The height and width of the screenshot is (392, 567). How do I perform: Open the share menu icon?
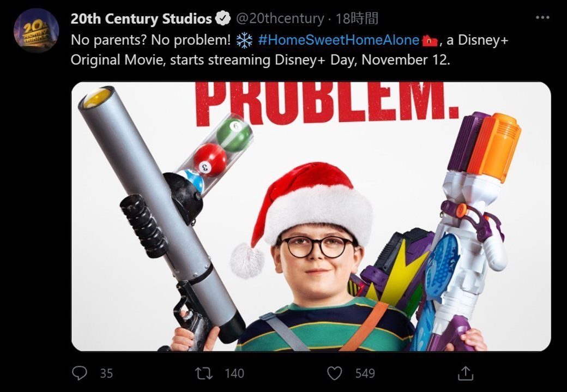pos(465,373)
